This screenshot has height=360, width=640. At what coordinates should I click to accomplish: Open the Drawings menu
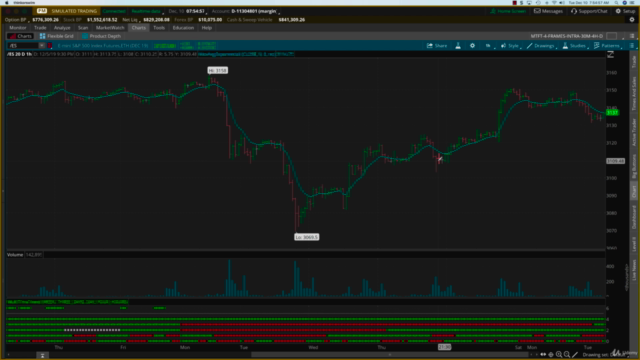click(x=541, y=46)
